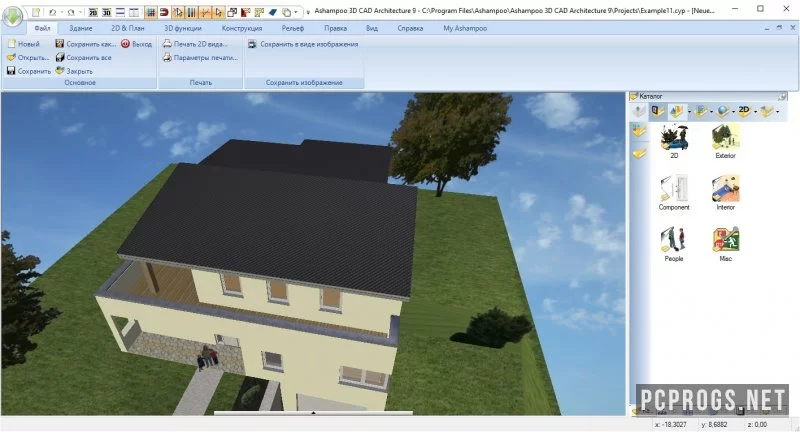Open the Component catalog folder
The image size is (800, 432).
[674, 192]
